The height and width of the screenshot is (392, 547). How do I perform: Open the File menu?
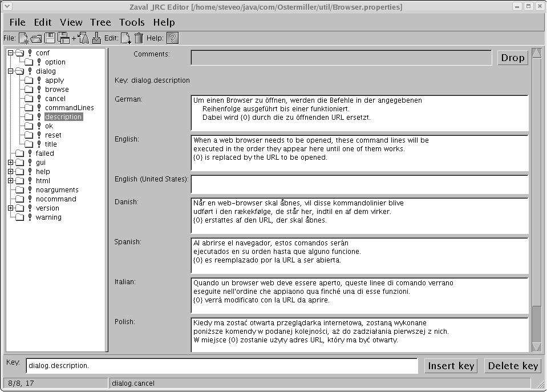(x=18, y=22)
